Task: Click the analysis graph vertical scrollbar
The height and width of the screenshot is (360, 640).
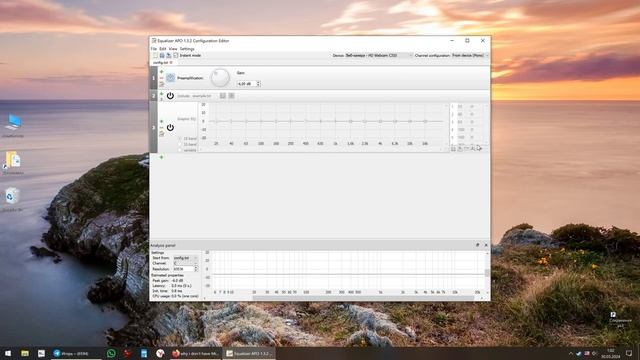Action: (x=487, y=272)
